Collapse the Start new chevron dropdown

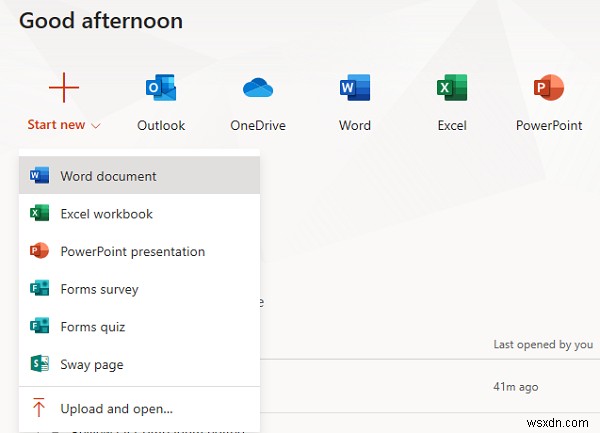[x=96, y=125]
